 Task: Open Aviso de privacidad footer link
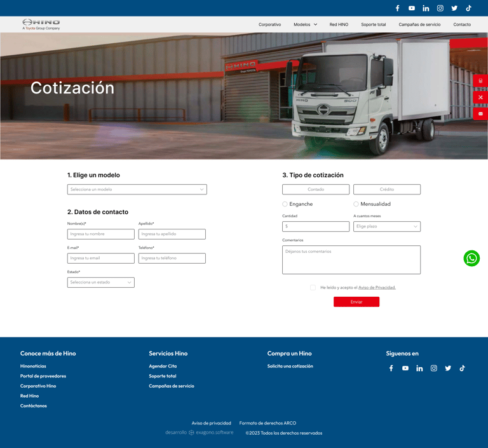(x=212, y=423)
